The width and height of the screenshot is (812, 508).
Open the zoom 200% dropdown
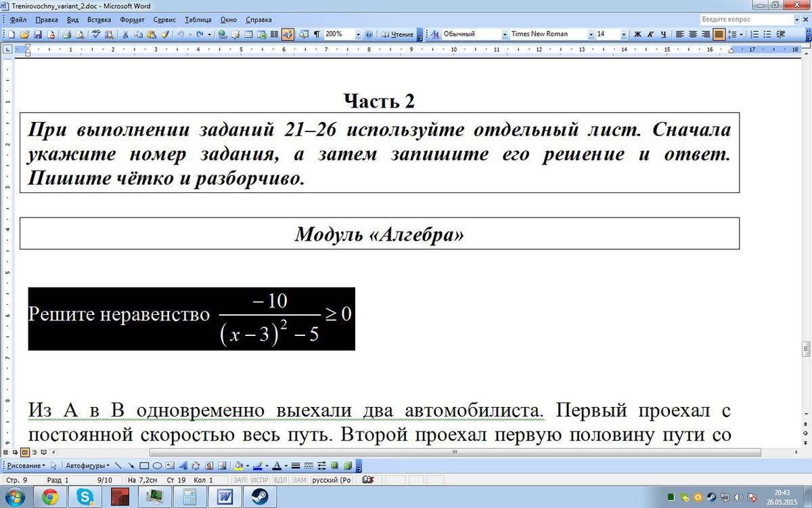[357, 34]
